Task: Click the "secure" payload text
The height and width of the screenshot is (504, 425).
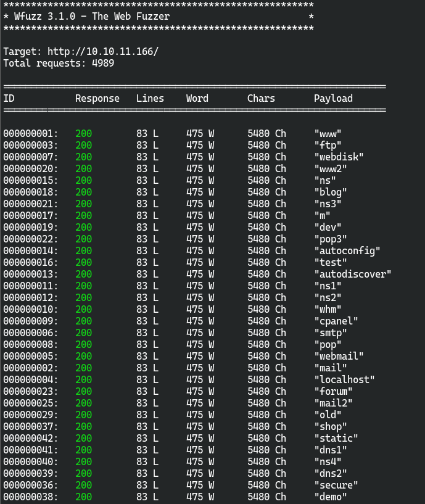Action: 336,485
